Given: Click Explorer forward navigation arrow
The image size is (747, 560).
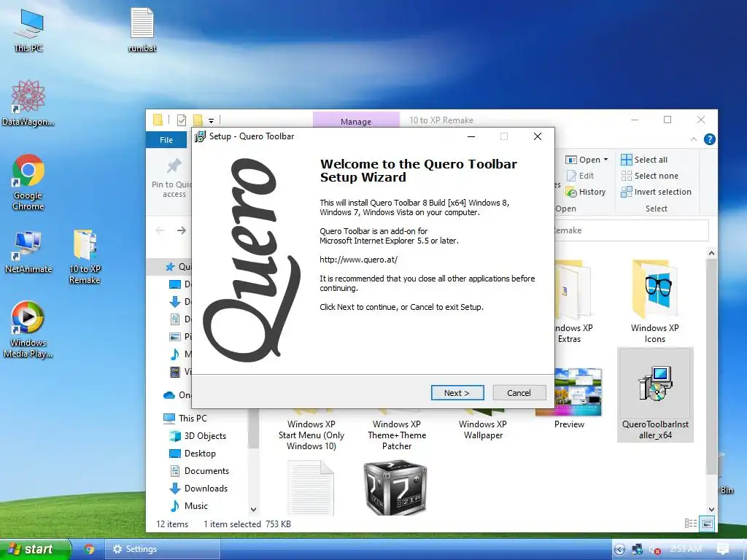Looking at the screenshot, I should (182, 230).
